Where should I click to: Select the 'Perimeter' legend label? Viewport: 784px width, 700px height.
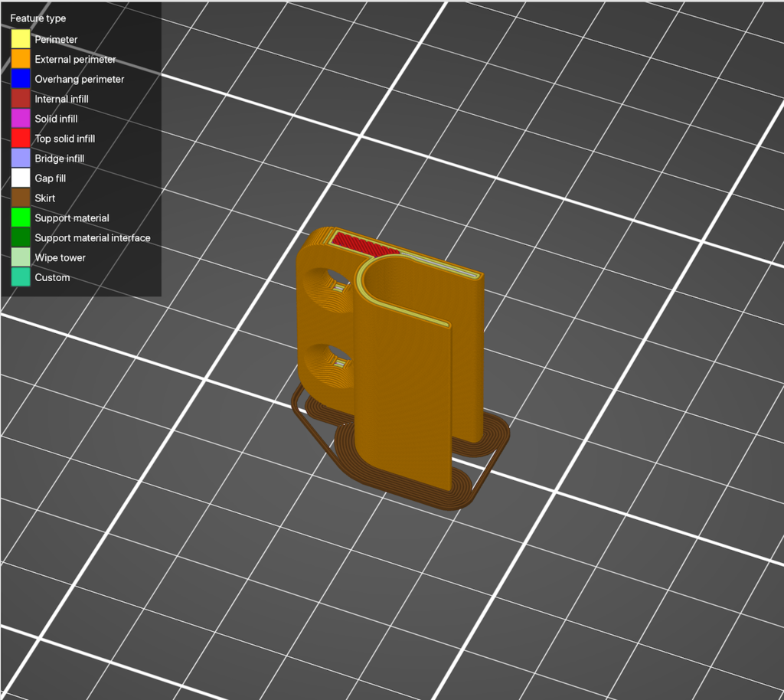pos(56,40)
